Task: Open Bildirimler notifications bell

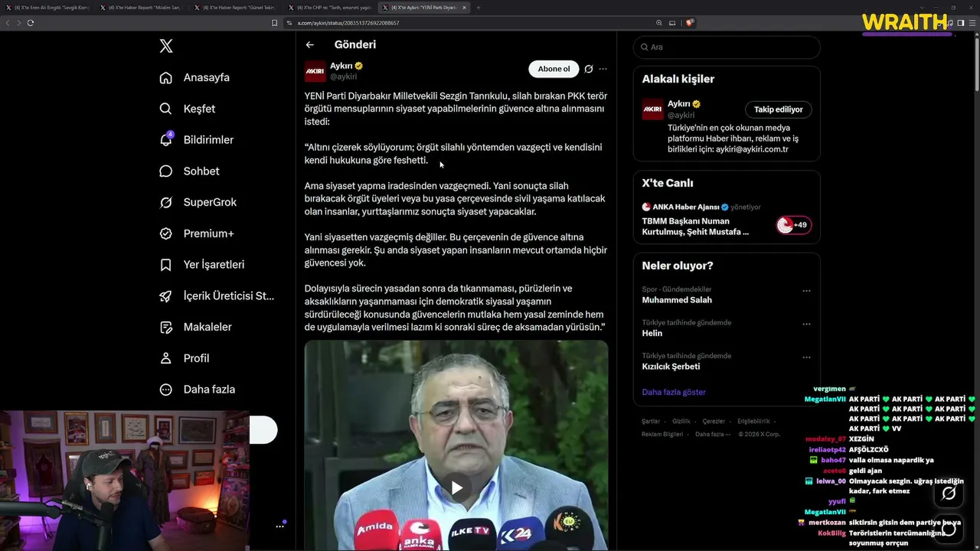Action: [197, 140]
